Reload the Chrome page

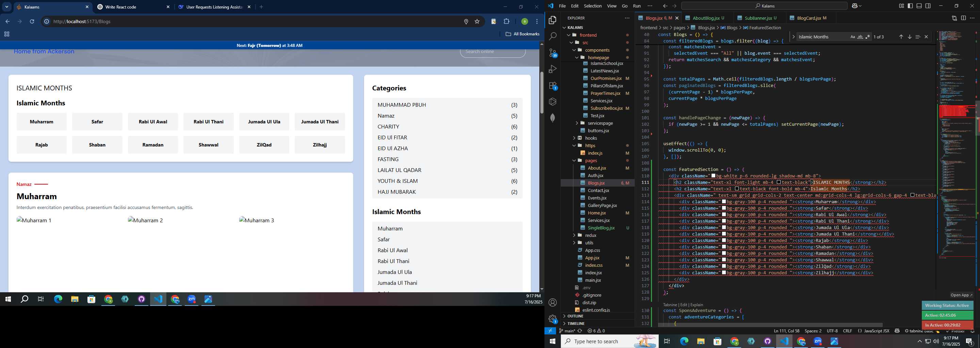[32, 21]
